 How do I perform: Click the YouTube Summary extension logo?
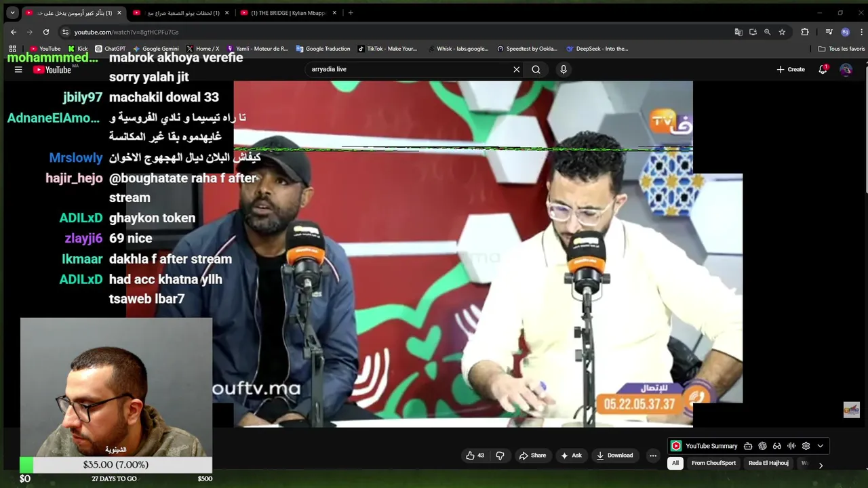click(676, 446)
